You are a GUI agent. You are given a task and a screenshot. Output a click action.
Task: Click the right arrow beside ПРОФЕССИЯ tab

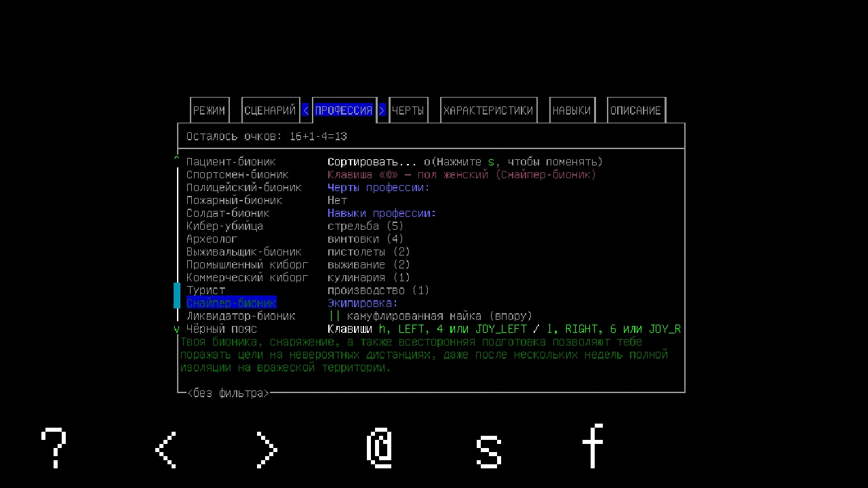(x=382, y=110)
